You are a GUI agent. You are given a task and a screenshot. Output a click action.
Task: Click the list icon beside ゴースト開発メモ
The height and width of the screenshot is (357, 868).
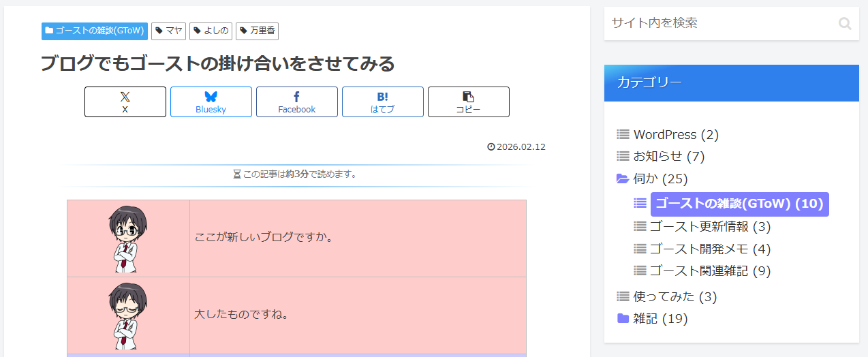640,249
